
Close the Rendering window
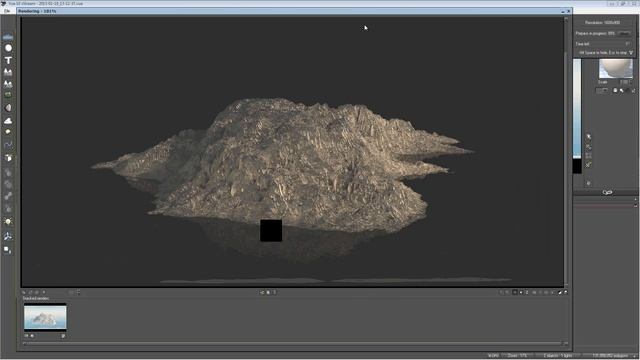click(569, 11)
